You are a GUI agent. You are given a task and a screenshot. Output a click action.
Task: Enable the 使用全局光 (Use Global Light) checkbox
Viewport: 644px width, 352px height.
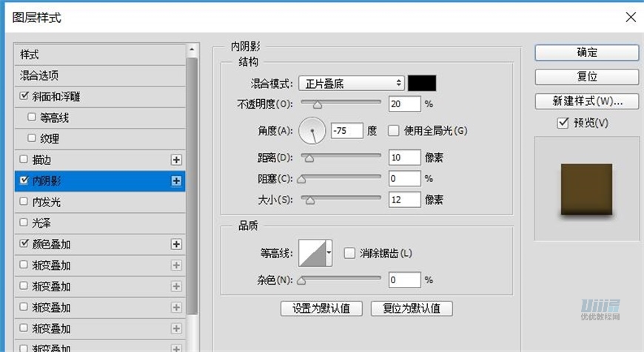coord(394,131)
